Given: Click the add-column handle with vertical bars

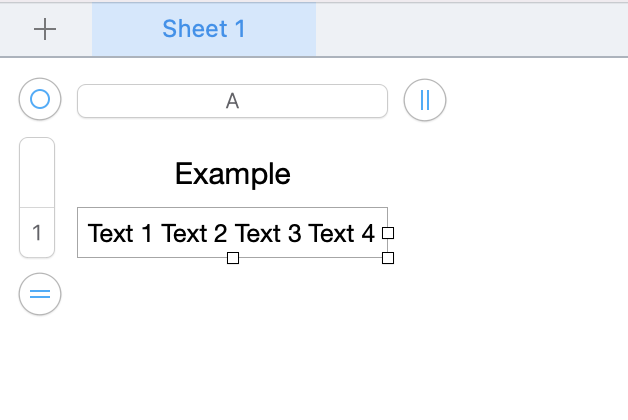Looking at the screenshot, I should click(x=425, y=100).
